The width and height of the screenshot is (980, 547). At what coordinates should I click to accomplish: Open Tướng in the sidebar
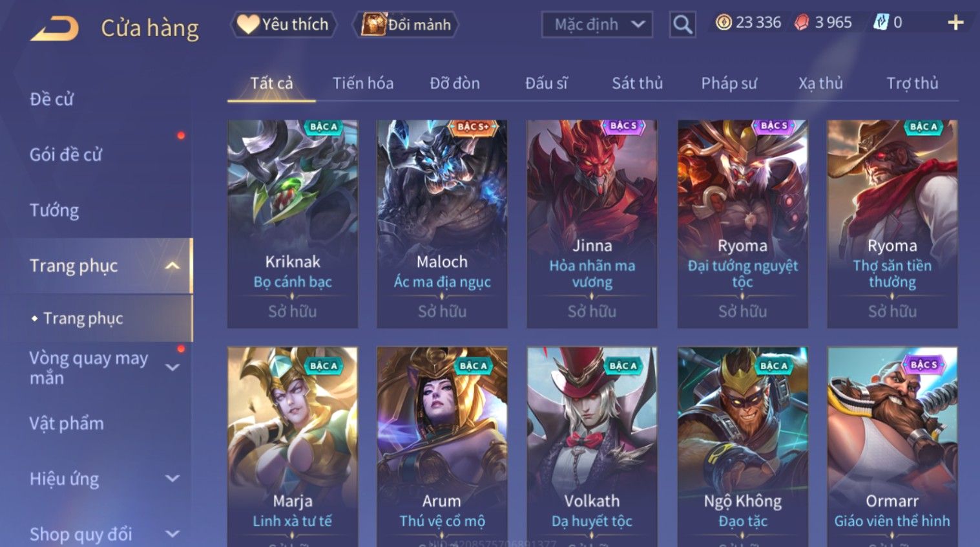(54, 210)
